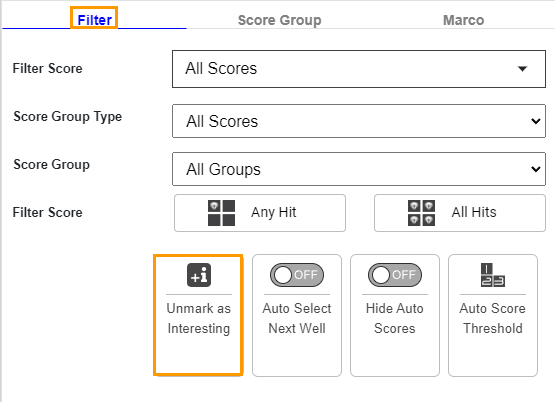
Task: Click the Auto Score Threshold number icon
Action: (x=493, y=275)
